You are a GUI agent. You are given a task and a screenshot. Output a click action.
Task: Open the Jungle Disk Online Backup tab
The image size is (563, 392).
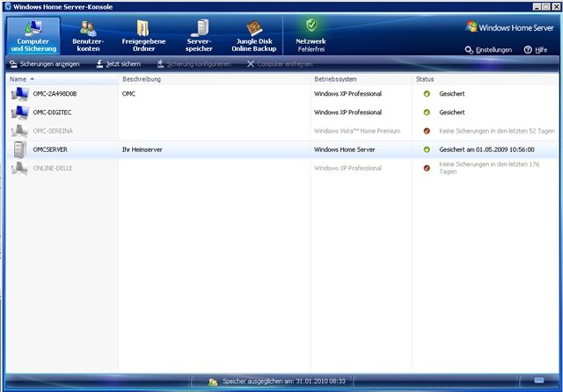(x=254, y=36)
